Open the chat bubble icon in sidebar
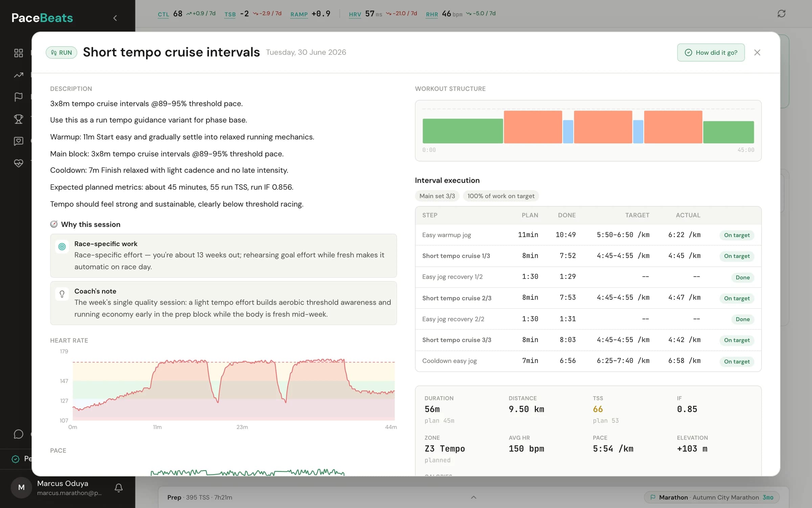The width and height of the screenshot is (812, 508). (19, 434)
